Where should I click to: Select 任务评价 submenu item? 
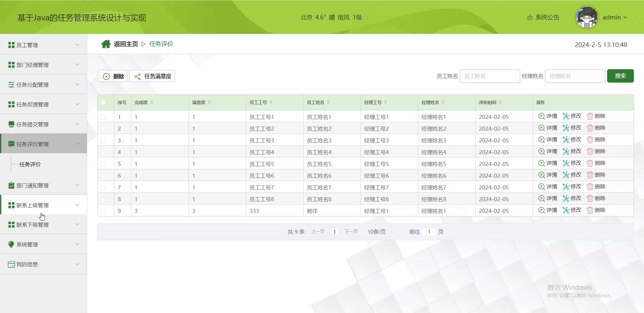coord(30,164)
